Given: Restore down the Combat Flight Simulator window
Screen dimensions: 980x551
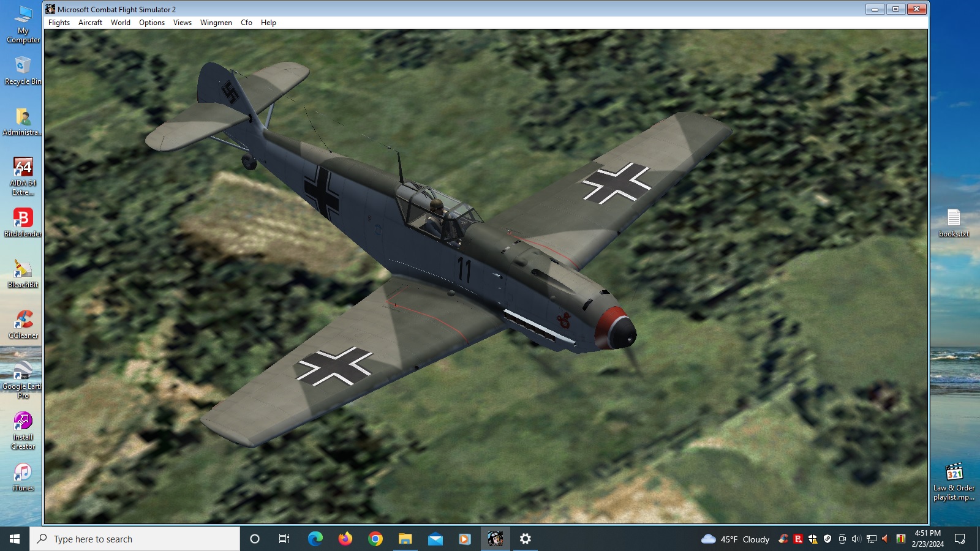Looking at the screenshot, I should pos(895,9).
